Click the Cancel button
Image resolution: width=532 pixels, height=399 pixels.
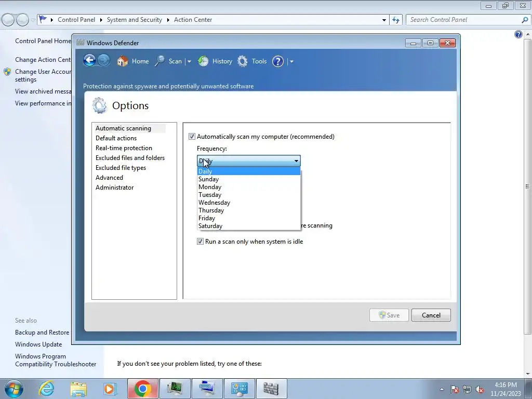click(x=431, y=315)
